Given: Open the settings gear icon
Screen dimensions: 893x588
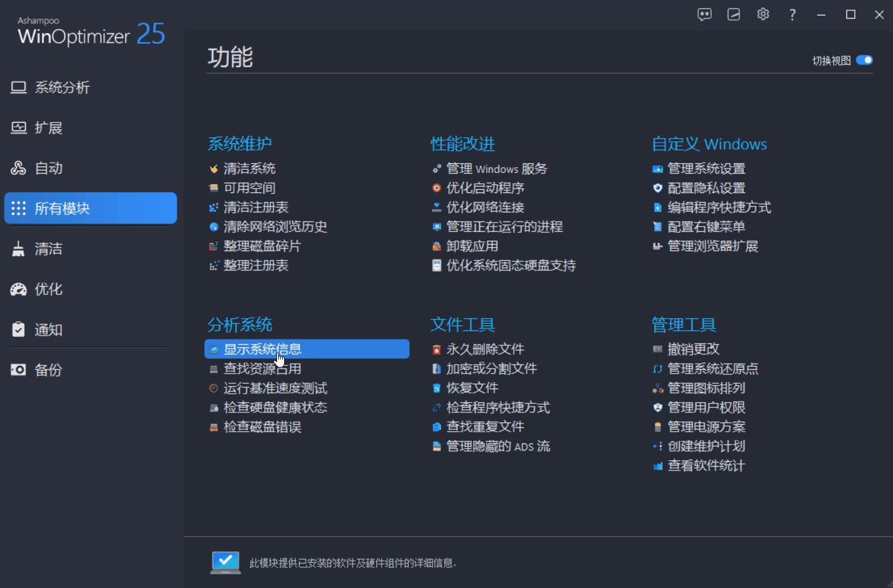Looking at the screenshot, I should [763, 14].
